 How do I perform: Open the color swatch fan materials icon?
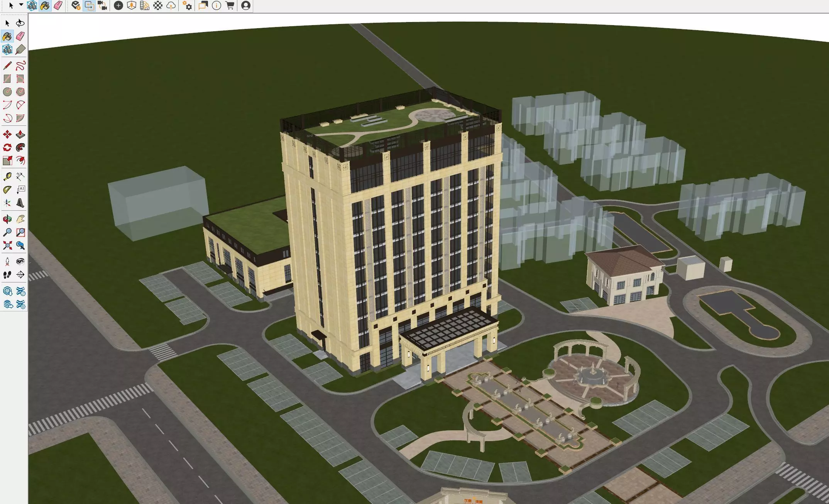[x=145, y=5]
